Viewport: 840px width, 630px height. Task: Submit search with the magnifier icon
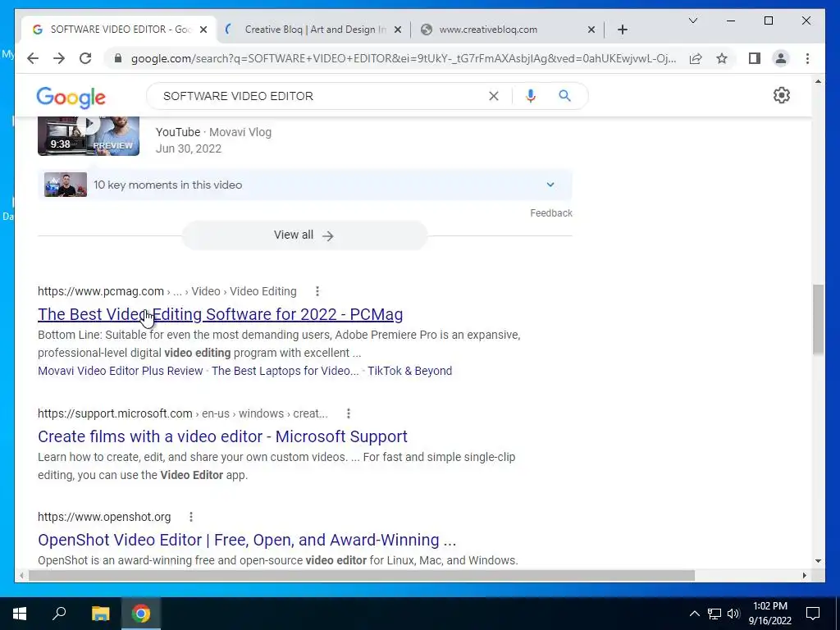pyautogui.click(x=564, y=96)
